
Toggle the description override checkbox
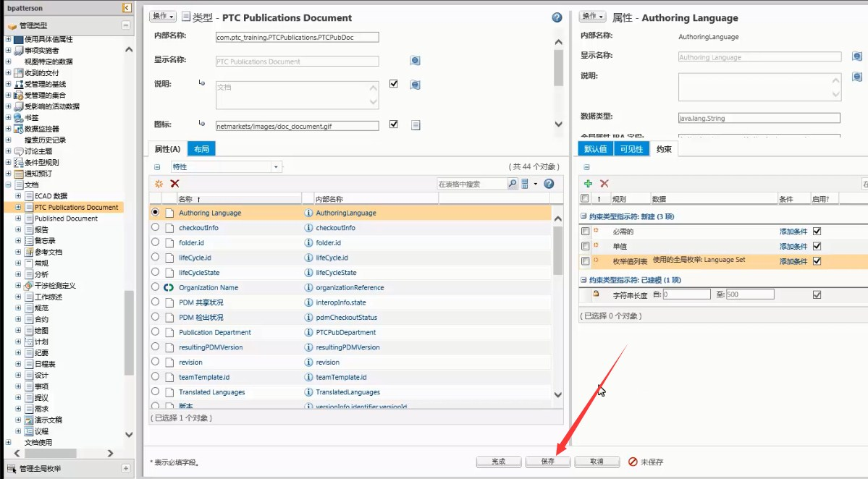point(394,83)
